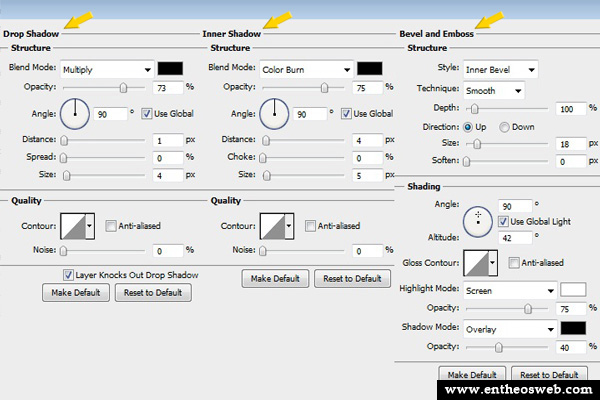Click the Inner Shadow angle dial
Viewport: 600px width, 400px height.
[275, 114]
